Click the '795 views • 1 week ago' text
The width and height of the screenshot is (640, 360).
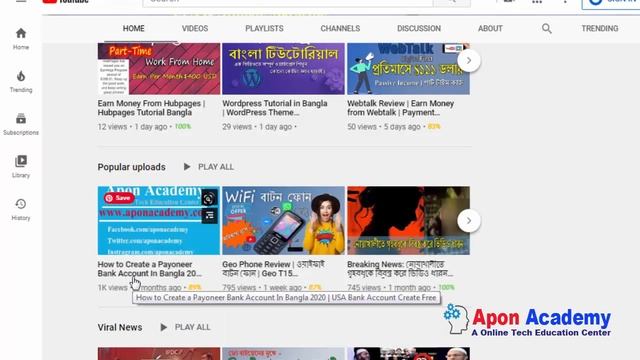tap(262, 288)
